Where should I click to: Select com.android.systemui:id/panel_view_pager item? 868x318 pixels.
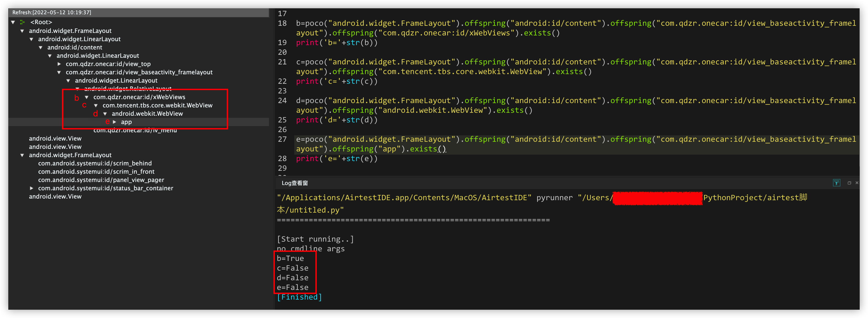(101, 180)
